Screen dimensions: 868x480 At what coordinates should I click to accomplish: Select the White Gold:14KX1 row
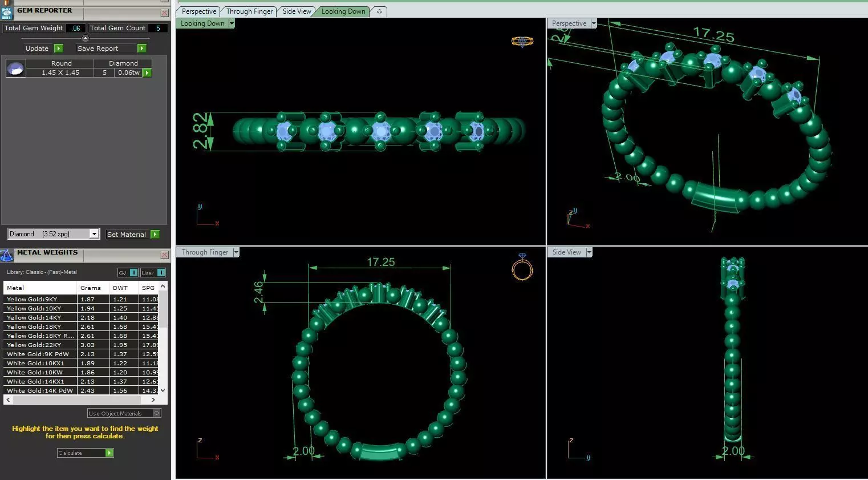(x=82, y=381)
